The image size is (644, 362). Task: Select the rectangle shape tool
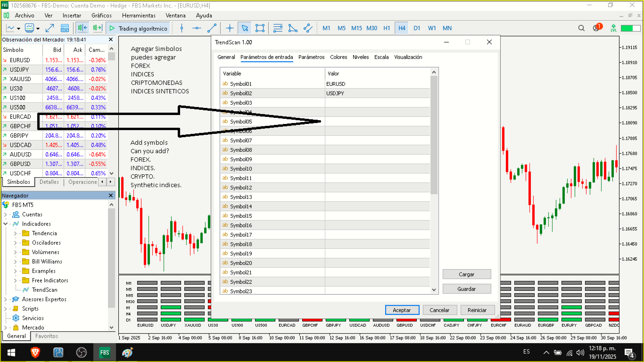tap(260, 28)
